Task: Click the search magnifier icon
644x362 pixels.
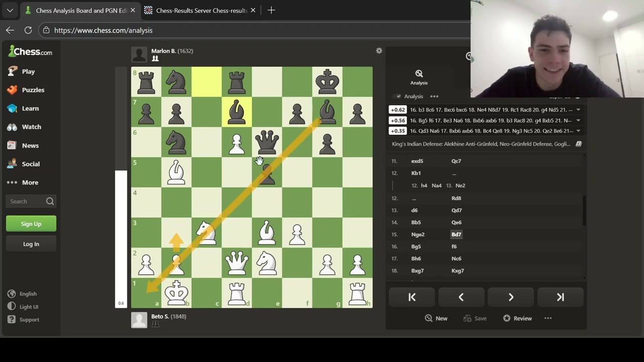Action: pos(50,202)
